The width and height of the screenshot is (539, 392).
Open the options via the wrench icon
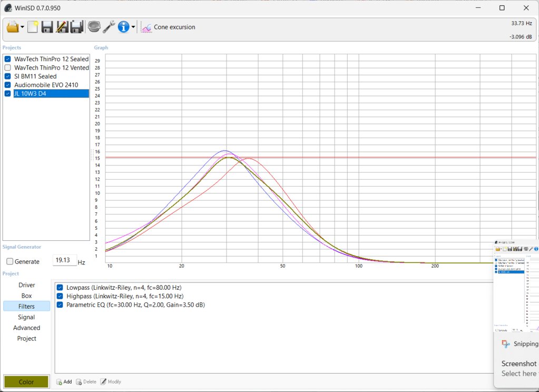point(109,27)
